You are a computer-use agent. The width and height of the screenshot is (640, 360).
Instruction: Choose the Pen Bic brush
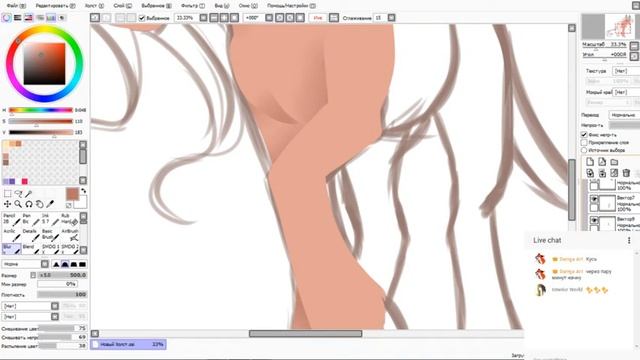pyautogui.click(x=31, y=219)
